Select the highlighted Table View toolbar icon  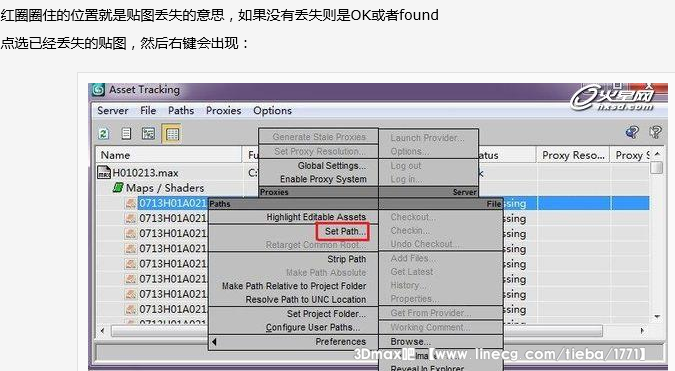[x=172, y=134]
